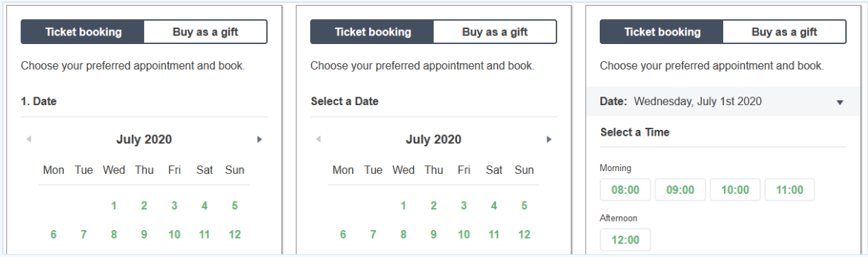The width and height of the screenshot is (868, 257).
Task: Click July 12 in the left calendar
Action: point(235,235)
